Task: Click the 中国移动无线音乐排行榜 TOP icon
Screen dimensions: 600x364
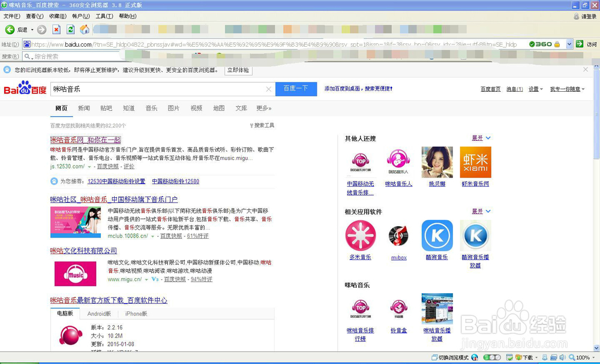Action: [361, 162]
